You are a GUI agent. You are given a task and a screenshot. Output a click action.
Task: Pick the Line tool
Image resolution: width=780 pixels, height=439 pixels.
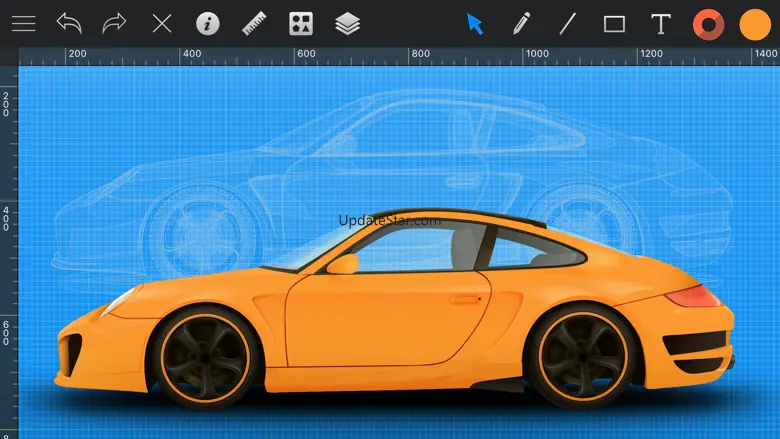pos(567,24)
